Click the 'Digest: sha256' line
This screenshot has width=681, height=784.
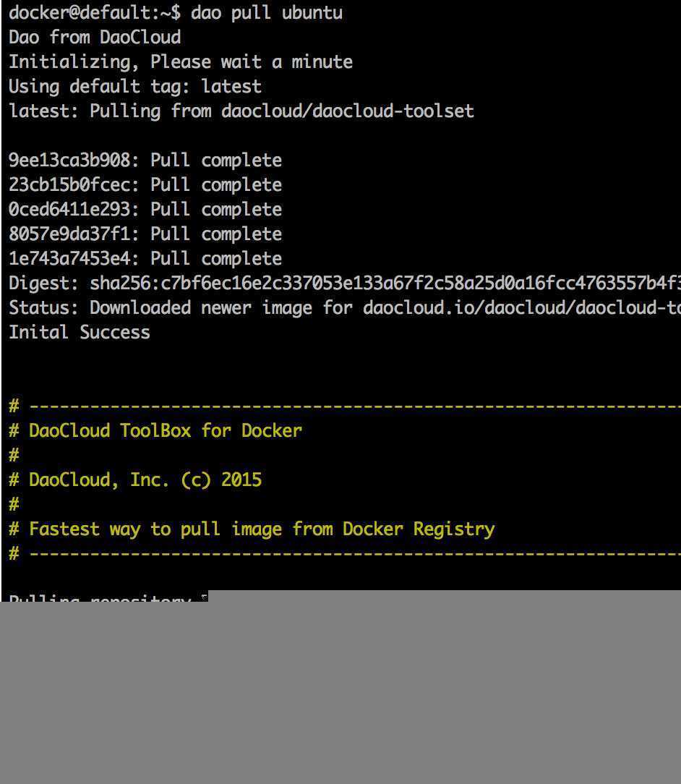click(x=345, y=284)
